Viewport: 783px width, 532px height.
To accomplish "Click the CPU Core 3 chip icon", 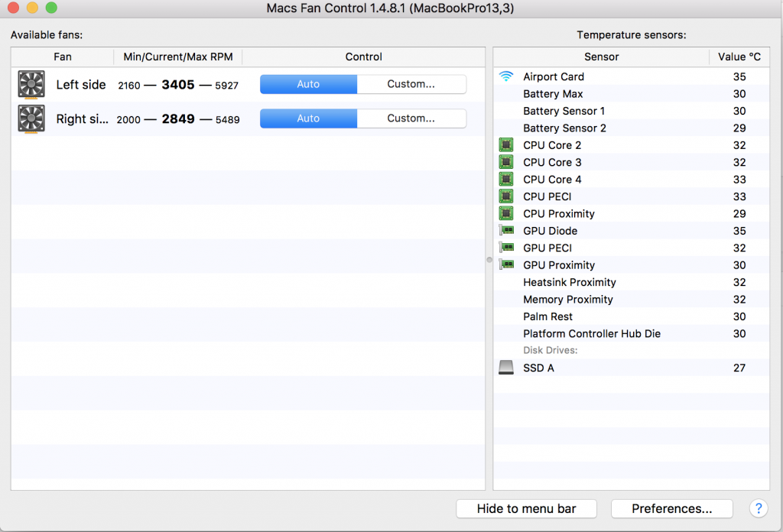I will (506, 162).
